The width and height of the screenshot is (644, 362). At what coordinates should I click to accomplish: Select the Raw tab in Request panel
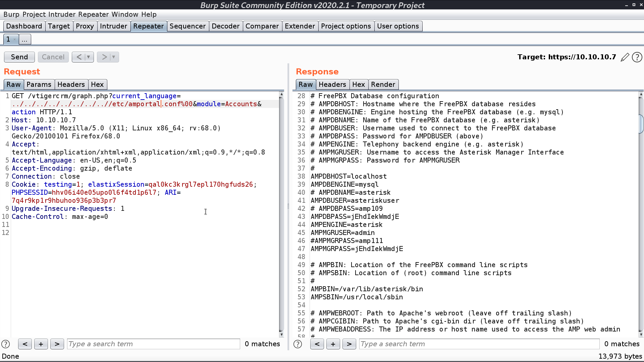pyautogui.click(x=13, y=84)
